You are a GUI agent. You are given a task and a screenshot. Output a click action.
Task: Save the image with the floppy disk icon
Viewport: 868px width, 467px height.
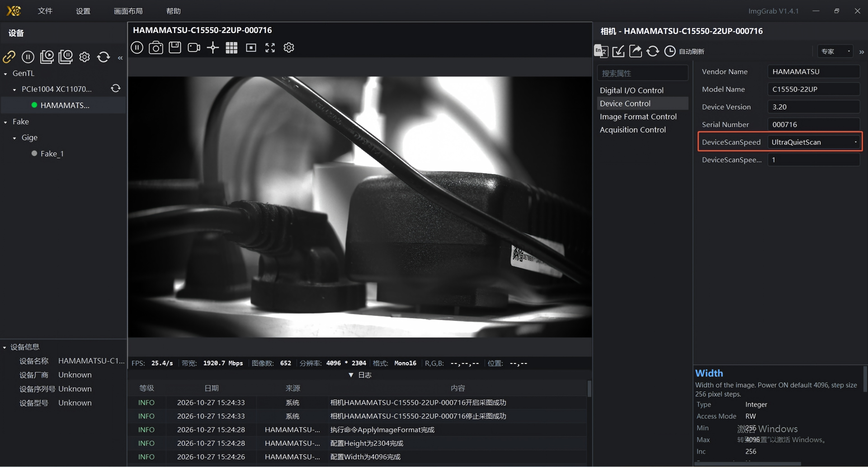(x=175, y=47)
